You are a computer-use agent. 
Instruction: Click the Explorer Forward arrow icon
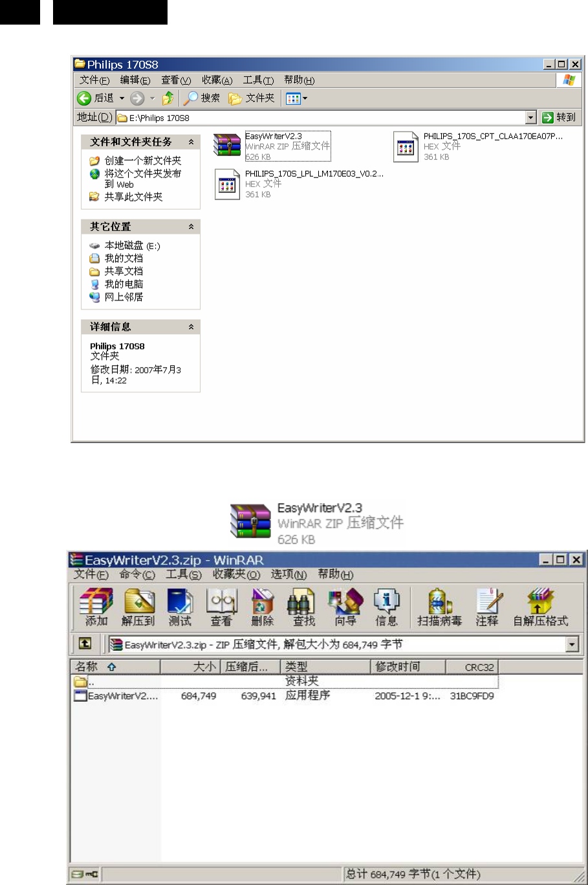(x=137, y=98)
